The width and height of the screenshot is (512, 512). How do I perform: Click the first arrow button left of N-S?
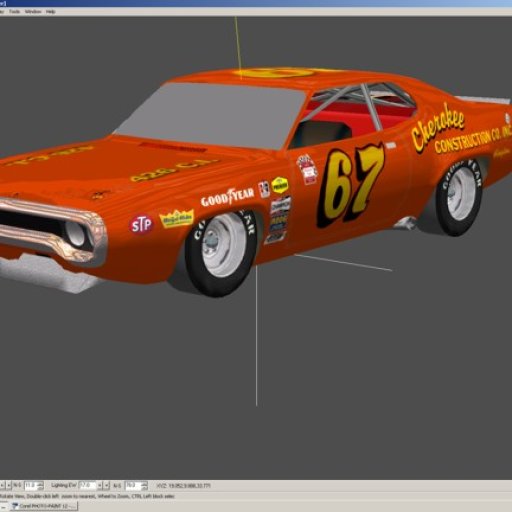click(2, 486)
